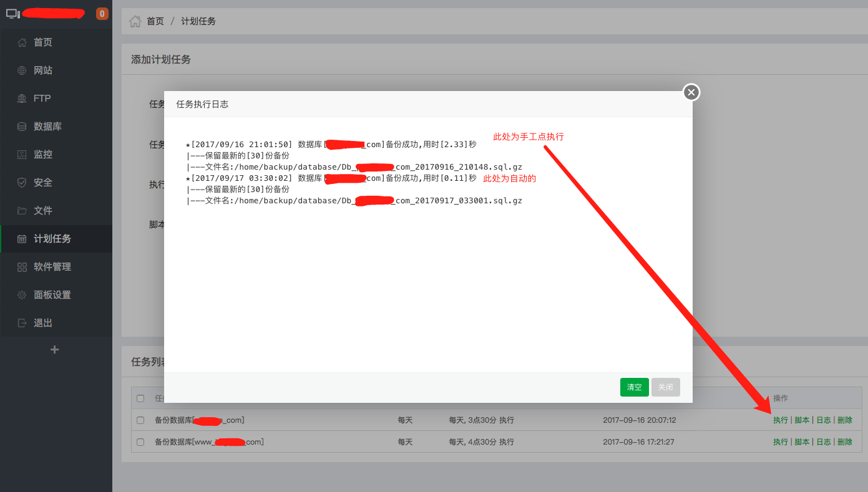This screenshot has width=868, height=492.
Task: Click the shield icon next to 安全
Action: click(22, 183)
